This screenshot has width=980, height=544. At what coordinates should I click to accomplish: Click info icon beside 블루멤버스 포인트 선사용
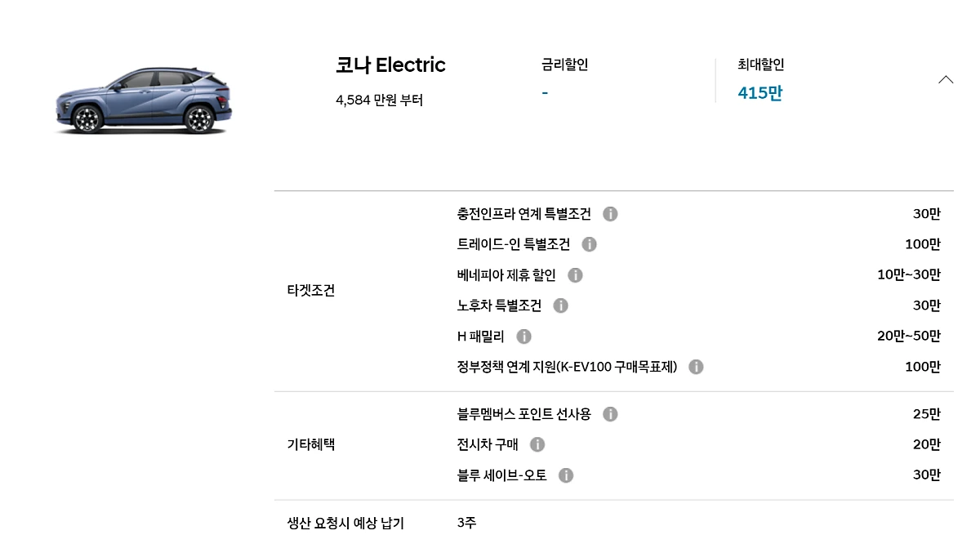click(x=610, y=414)
